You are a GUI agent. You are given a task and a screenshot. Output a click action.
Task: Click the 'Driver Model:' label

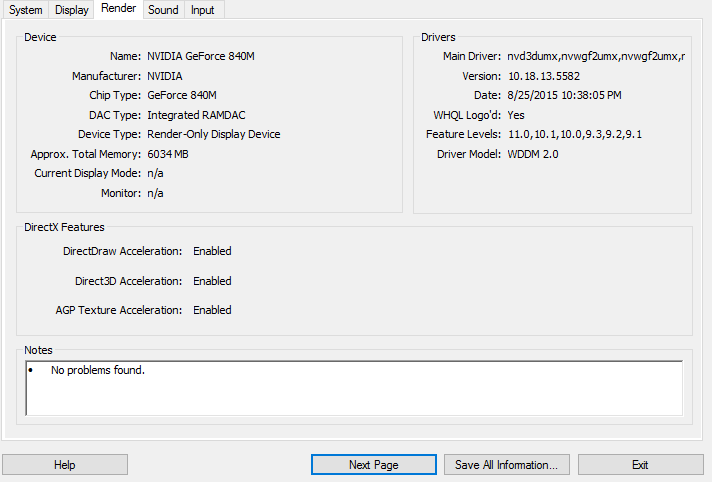click(x=469, y=154)
